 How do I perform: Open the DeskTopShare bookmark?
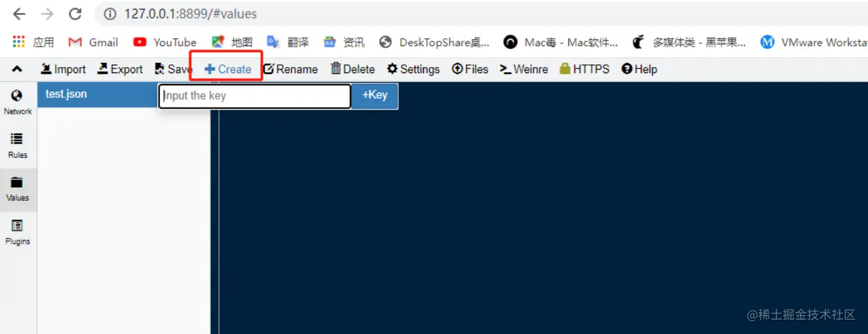point(434,42)
